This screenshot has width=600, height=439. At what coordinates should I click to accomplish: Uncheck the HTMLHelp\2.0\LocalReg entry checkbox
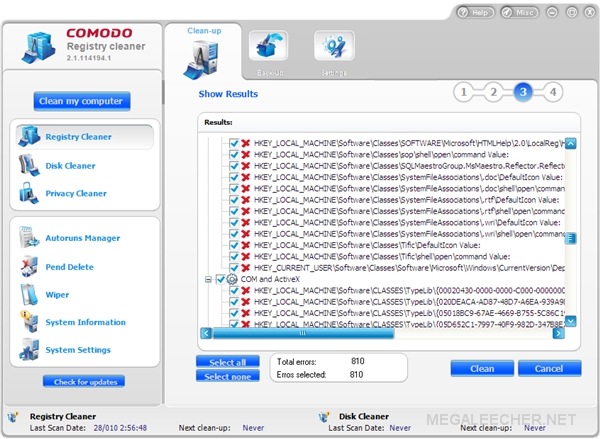[x=234, y=144]
